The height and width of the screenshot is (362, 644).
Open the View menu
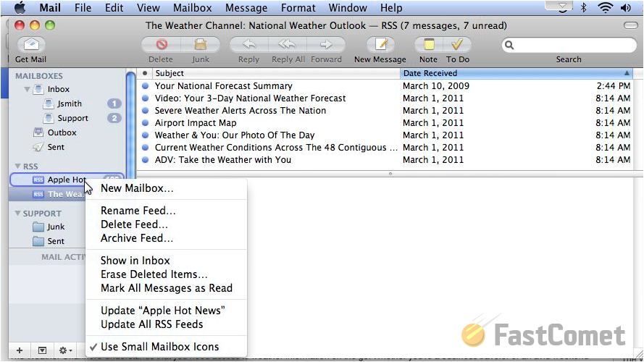(x=149, y=8)
